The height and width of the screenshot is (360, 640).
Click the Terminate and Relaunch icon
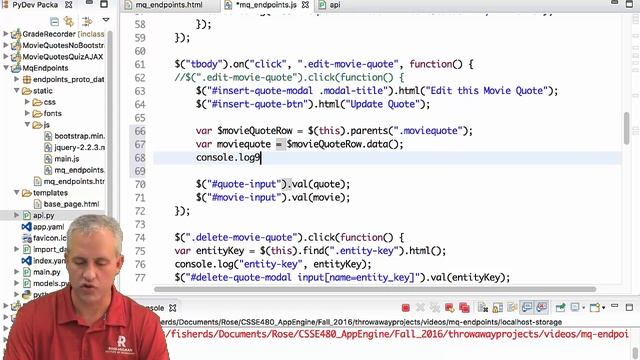pyautogui.click(x=450, y=308)
